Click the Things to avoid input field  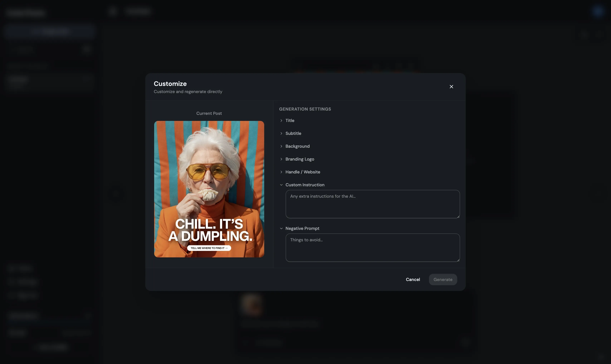point(372,248)
